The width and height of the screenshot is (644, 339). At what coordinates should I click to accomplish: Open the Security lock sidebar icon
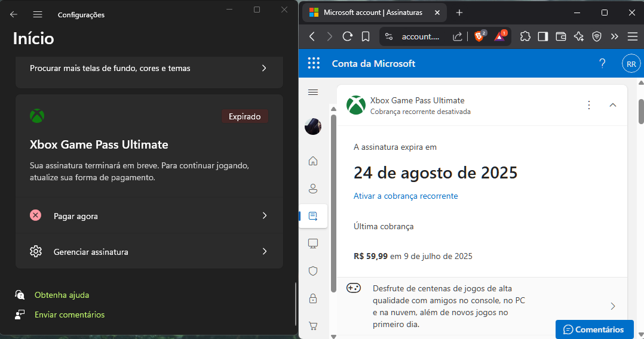point(313,298)
